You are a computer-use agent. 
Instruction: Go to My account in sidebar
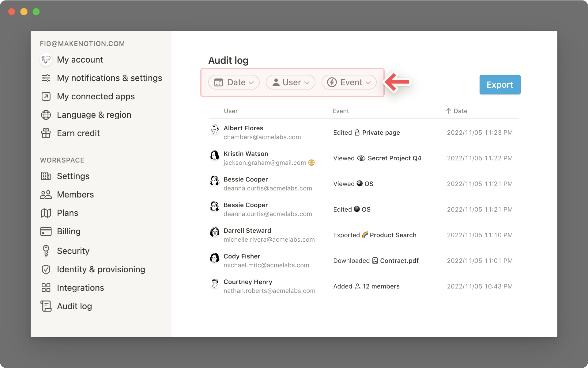tap(80, 59)
